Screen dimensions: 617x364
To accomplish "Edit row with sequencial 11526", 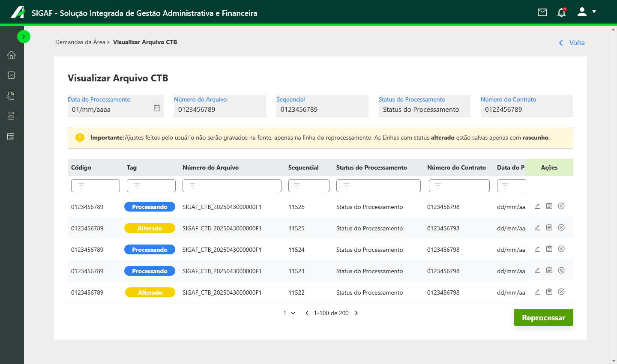I will point(537,206).
